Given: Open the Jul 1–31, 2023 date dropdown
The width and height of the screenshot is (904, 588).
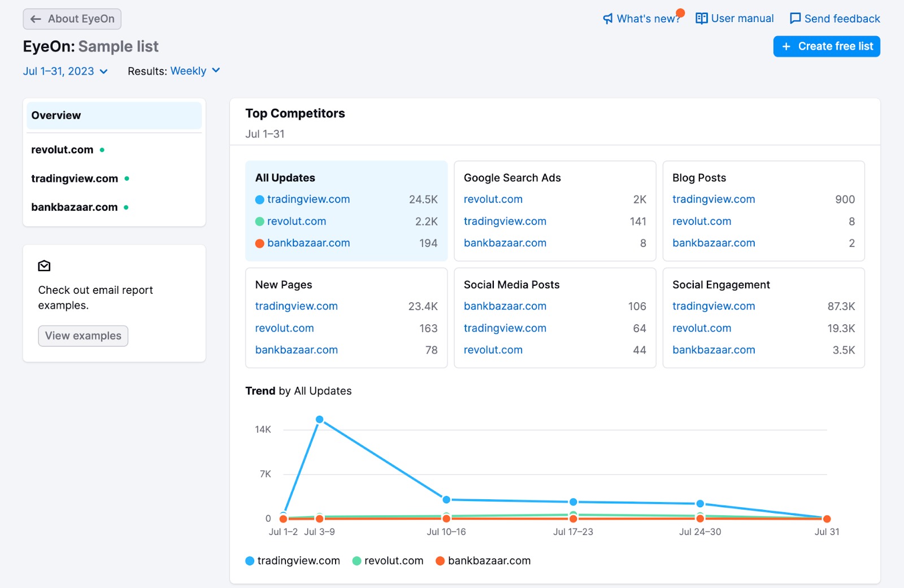Looking at the screenshot, I should tap(65, 71).
